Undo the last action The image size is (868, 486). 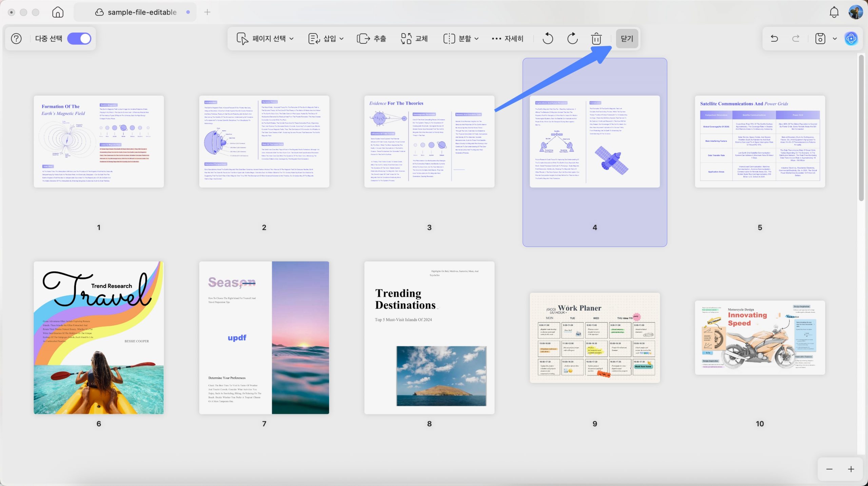[x=774, y=39]
